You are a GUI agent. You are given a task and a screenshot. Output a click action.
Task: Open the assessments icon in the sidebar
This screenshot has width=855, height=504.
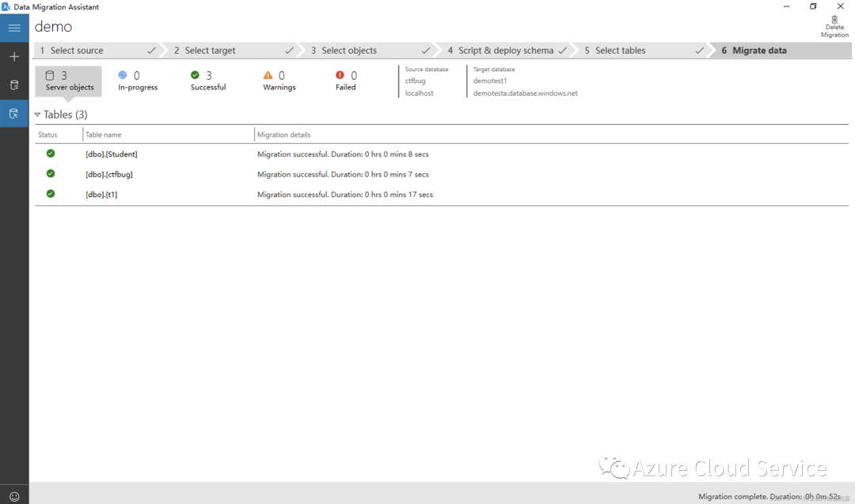pos(14,85)
